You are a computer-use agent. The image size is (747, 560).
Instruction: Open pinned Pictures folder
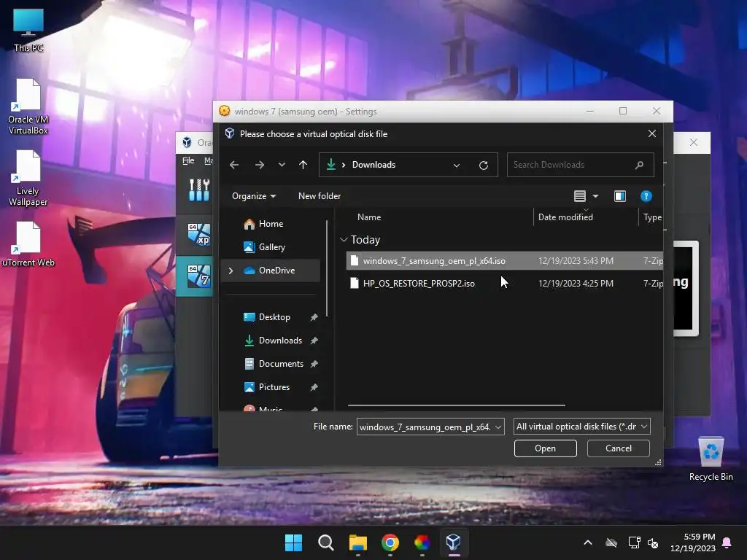[274, 387]
